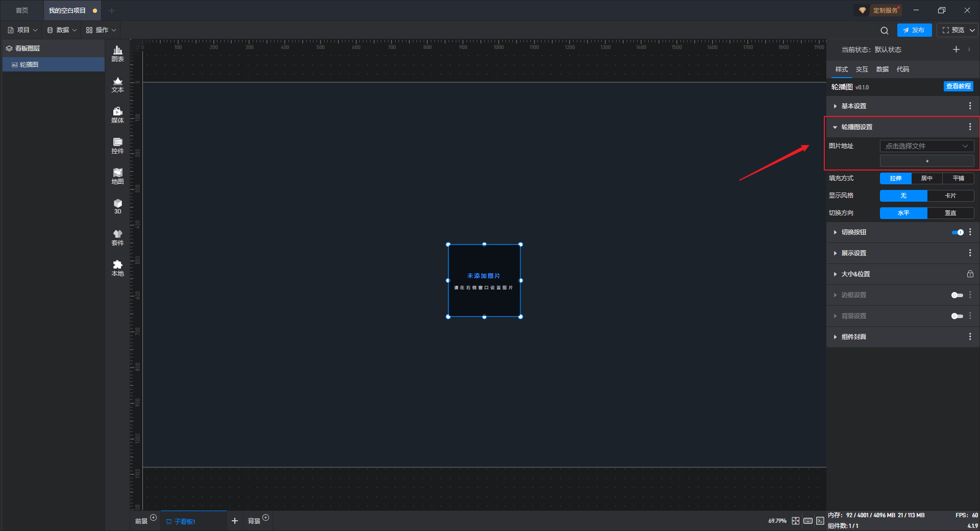The height and width of the screenshot is (531, 980).
Task: Open new project tab with plus
Action: click(112, 10)
